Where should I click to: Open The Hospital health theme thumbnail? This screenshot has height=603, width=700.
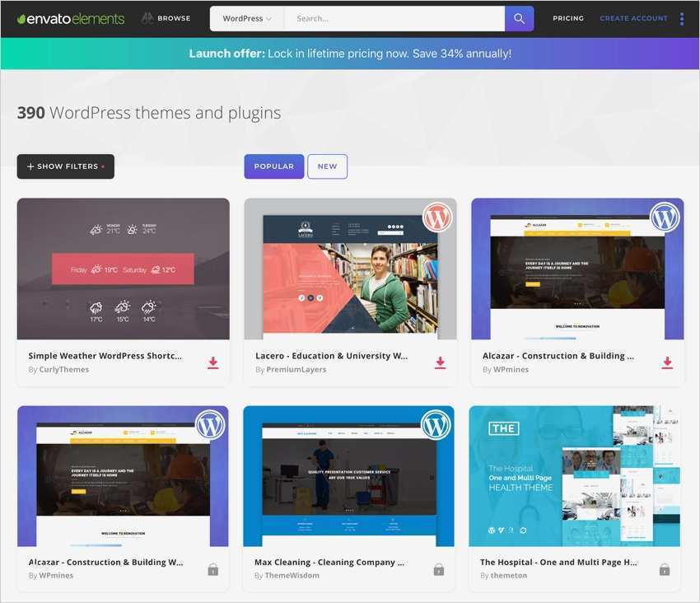(x=575, y=476)
